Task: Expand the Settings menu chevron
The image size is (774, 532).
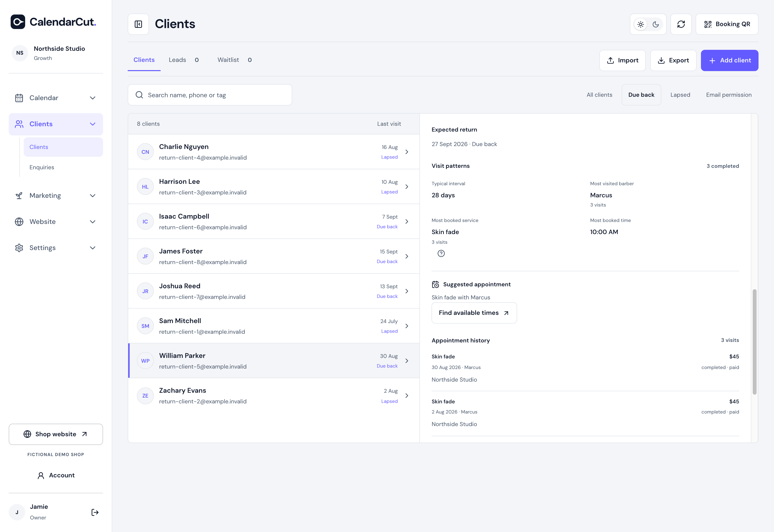Action: [93, 248]
